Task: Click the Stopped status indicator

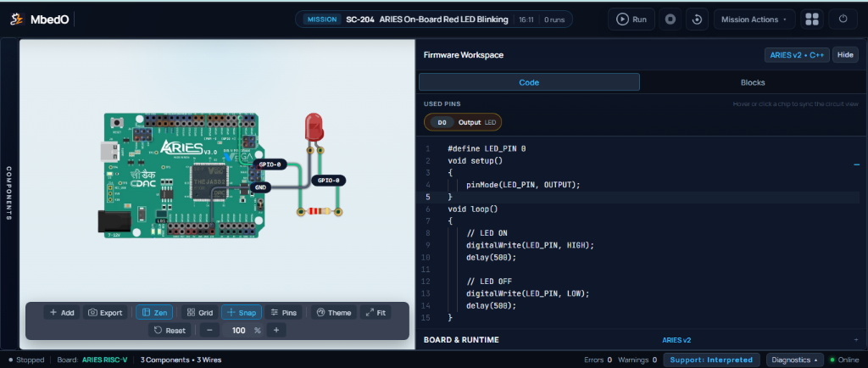Action: tap(26, 360)
